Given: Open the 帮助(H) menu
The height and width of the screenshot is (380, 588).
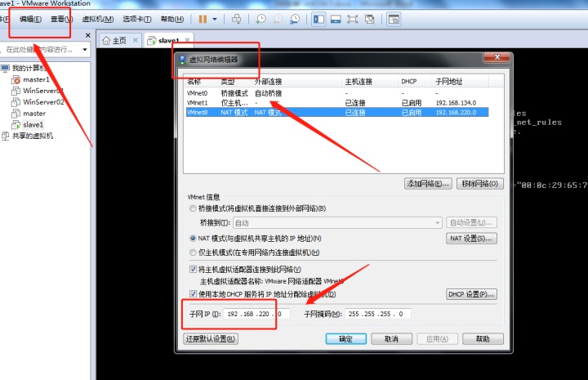Looking at the screenshot, I should click(172, 19).
